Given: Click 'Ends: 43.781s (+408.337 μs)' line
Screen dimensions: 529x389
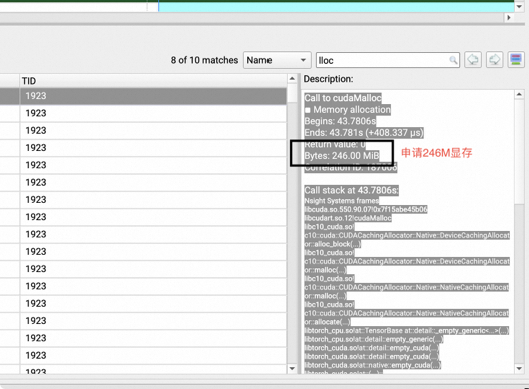Looking at the screenshot, I should click(364, 133).
